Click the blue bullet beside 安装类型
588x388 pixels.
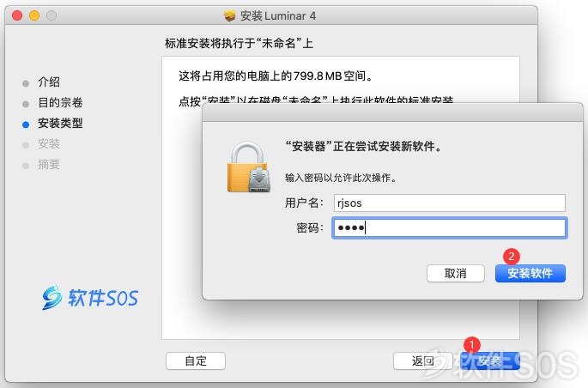(x=26, y=124)
